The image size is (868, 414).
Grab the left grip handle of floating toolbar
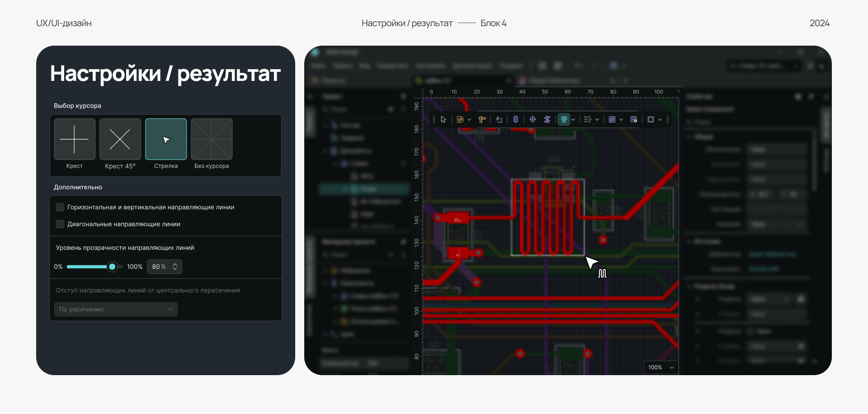pyautogui.click(x=434, y=120)
